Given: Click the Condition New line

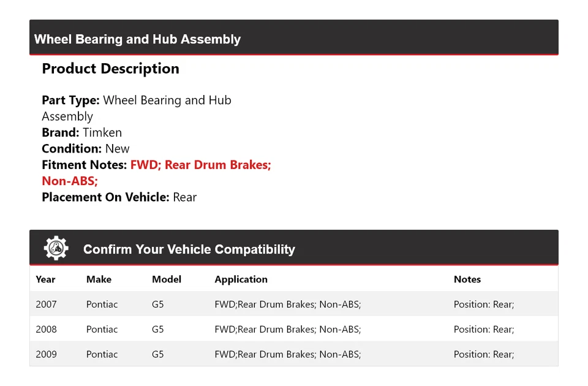Looking at the screenshot, I should (x=85, y=148).
